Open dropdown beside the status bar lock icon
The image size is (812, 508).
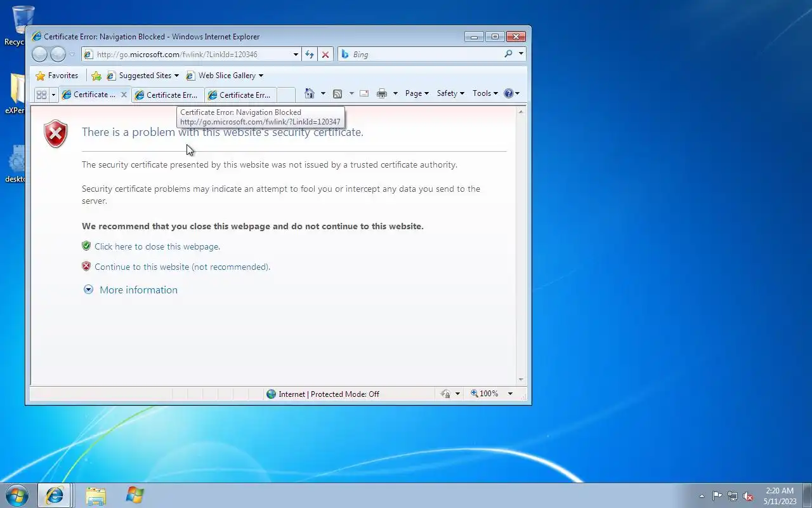point(457,394)
